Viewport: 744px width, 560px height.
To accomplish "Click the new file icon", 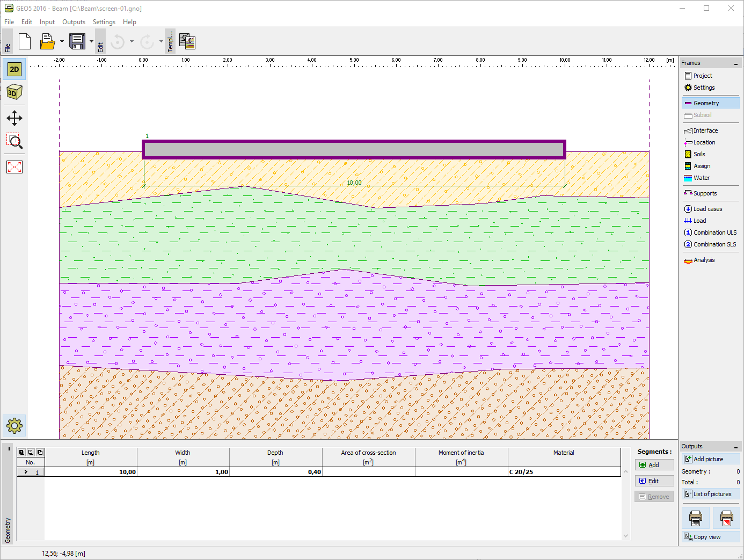I will coord(25,41).
